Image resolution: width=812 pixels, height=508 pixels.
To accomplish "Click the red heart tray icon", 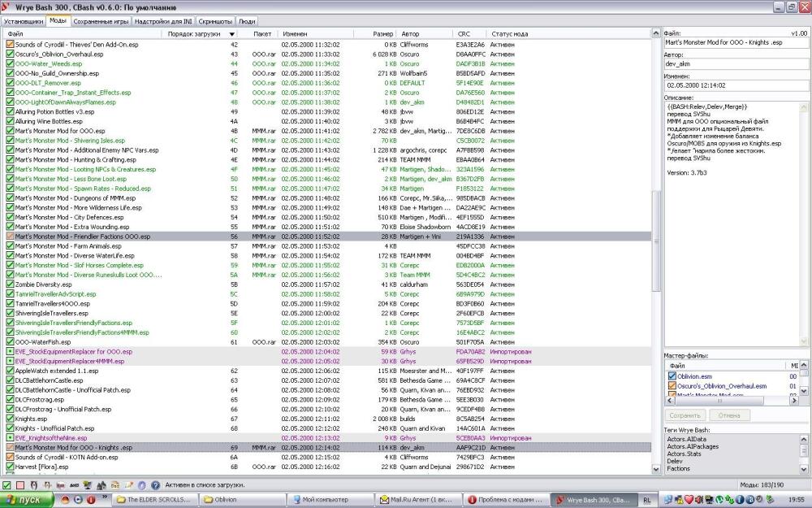I will point(689,499).
